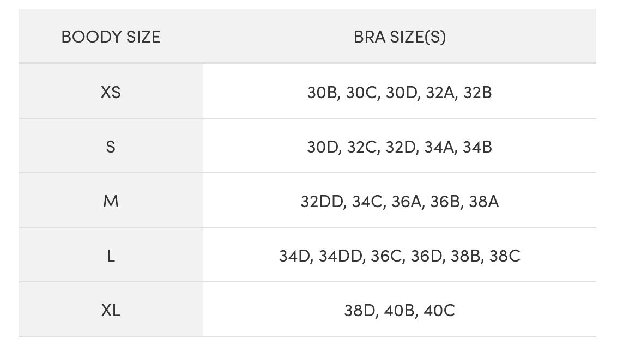Click the 38C bra size text
The height and width of the screenshot is (364, 617).
pos(505,256)
